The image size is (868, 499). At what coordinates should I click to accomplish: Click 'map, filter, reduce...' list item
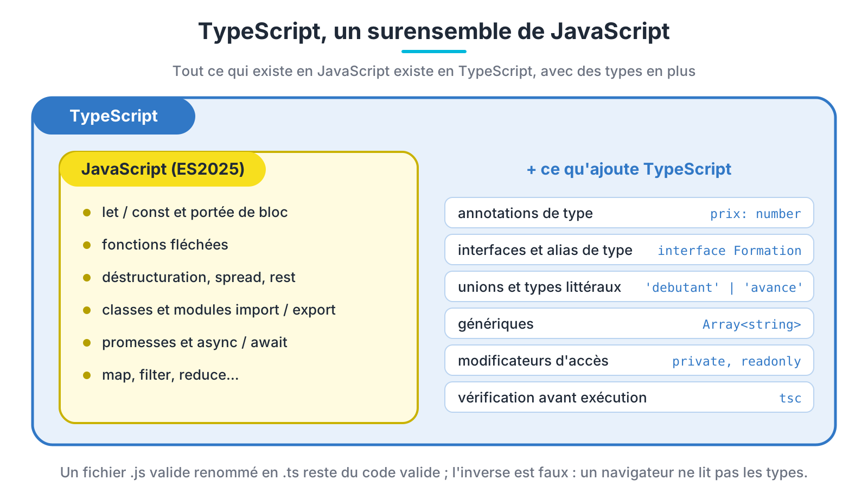point(170,375)
